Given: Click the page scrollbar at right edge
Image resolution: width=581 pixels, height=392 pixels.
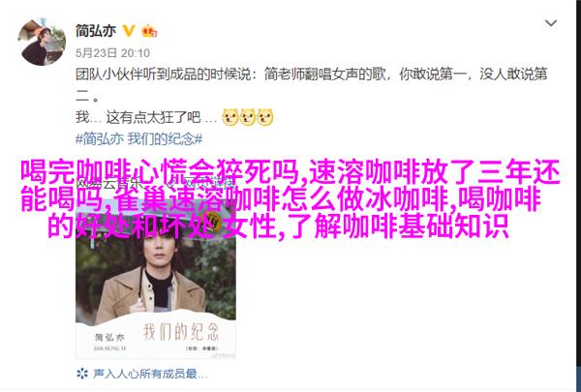Looking at the screenshot, I should tap(578, 196).
